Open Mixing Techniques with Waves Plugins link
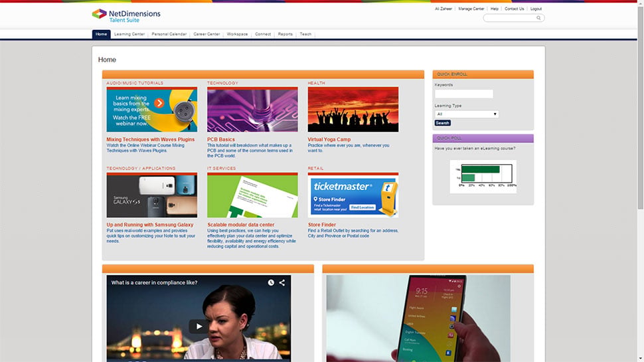Image resolution: width=644 pixels, height=362 pixels. pyautogui.click(x=150, y=139)
